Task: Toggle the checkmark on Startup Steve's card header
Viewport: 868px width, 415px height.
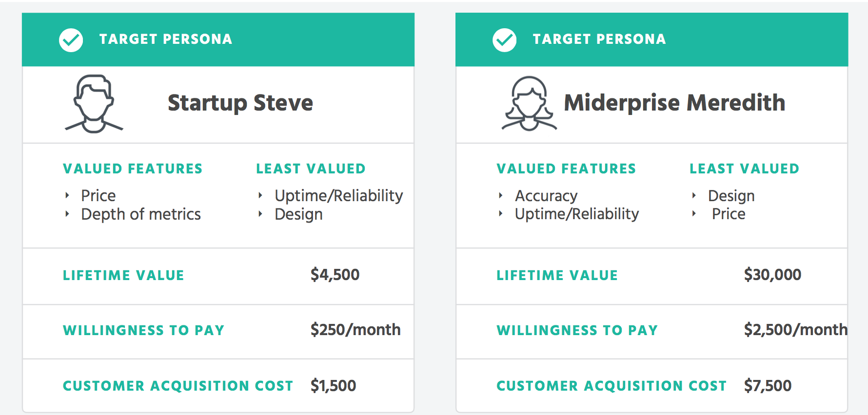Action: click(x=71, y=40)
